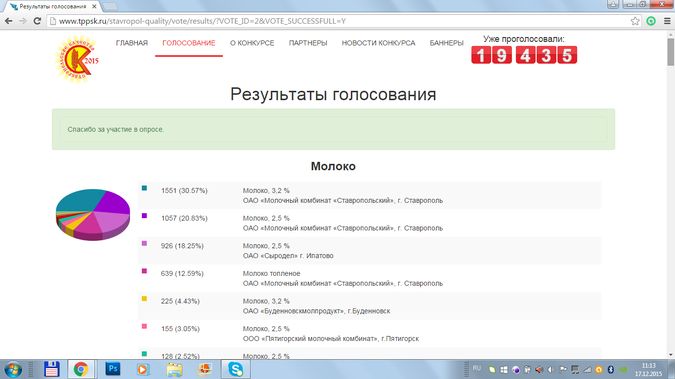The width and height of the screenshot is (675, 379).
Task: Bookmark page with the star icon
Action: 635,21
